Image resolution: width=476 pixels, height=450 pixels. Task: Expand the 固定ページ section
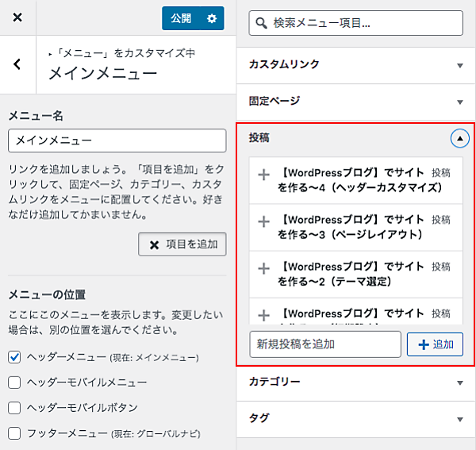click(459, 102)
